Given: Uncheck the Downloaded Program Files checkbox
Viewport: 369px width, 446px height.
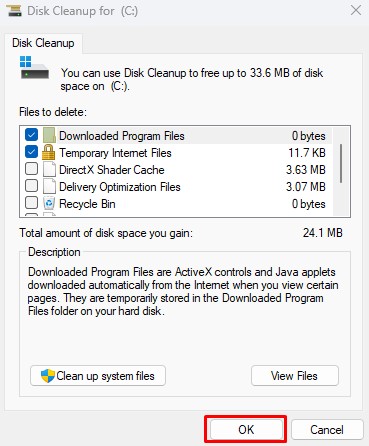Looking at the screenshot, I should pos(31,135).
